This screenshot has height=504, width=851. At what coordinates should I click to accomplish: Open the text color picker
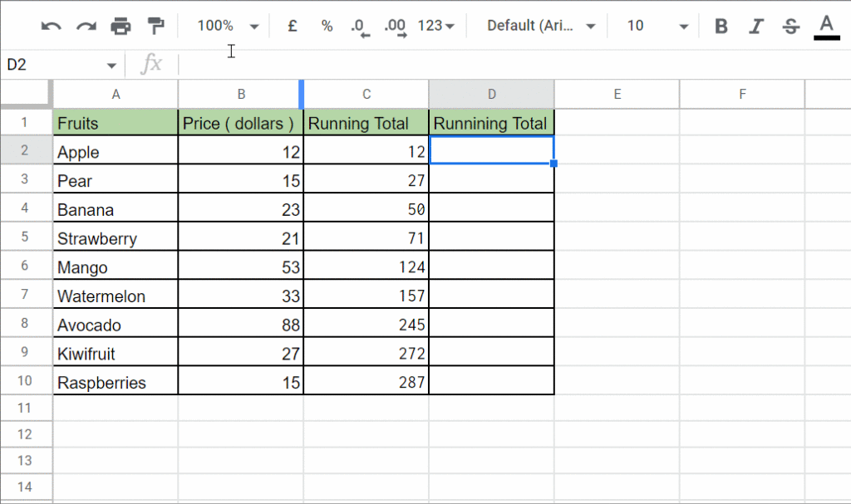(825, 25)
